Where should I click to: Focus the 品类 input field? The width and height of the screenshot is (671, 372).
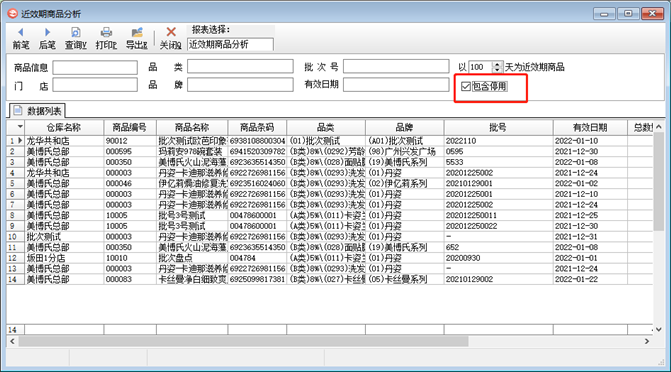[x=240, y=66]
